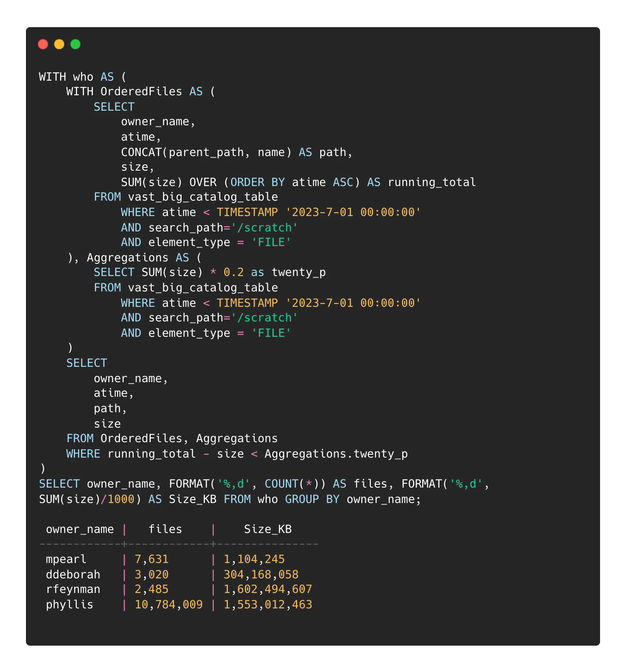Viewport: 626px width, 672px height.
Task: Click the 'WITH who AS (' line
Action: click(x=83, y=77)
